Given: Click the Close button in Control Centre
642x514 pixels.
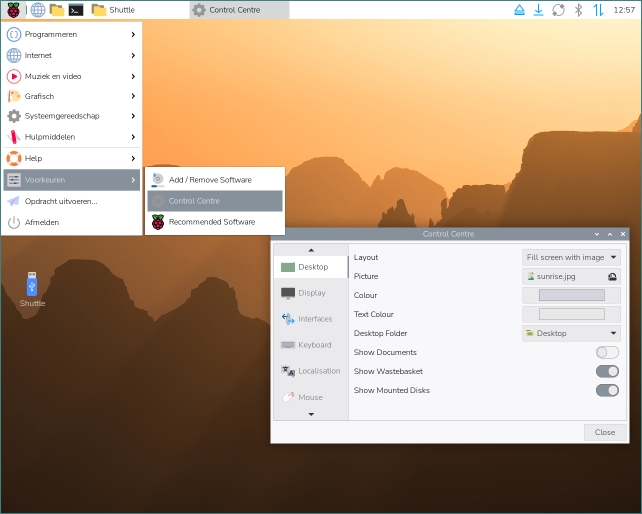Looking at the screenshot, I should (605, 432).
